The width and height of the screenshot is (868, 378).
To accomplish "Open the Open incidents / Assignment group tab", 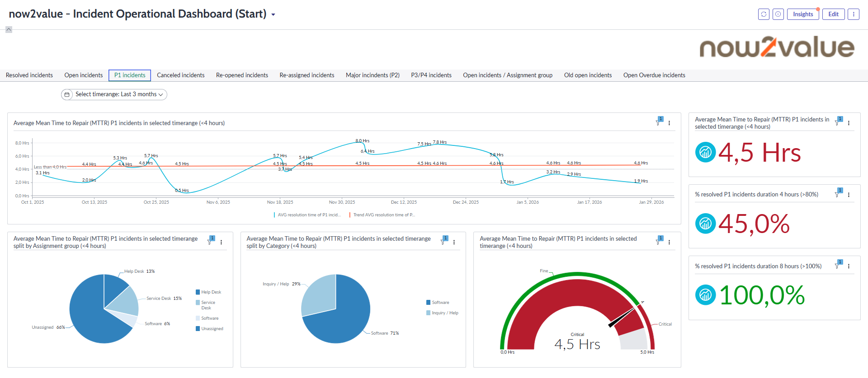I will (508, 75).
